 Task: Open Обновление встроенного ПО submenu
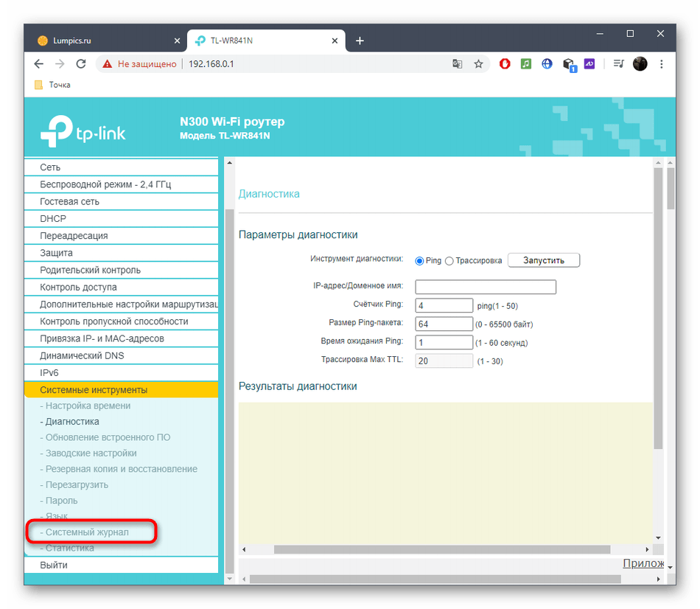tap(105, 437)
